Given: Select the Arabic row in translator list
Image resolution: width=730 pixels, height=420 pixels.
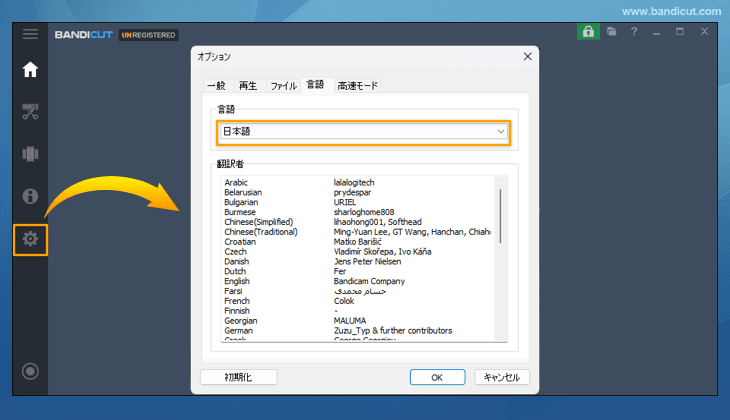Looking at the screenshot, I should click(x=357, y=183).
